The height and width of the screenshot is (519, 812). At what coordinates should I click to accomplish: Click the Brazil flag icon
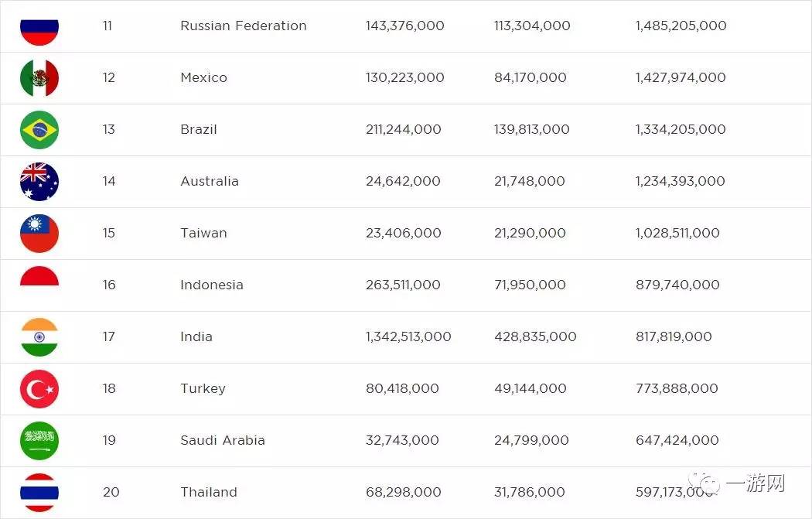(x=39, y=129)
